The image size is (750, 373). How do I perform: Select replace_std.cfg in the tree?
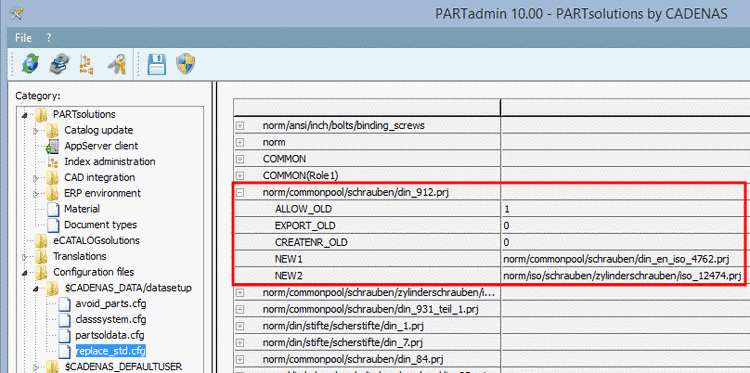pyautogui.click(x=110, y=351)
